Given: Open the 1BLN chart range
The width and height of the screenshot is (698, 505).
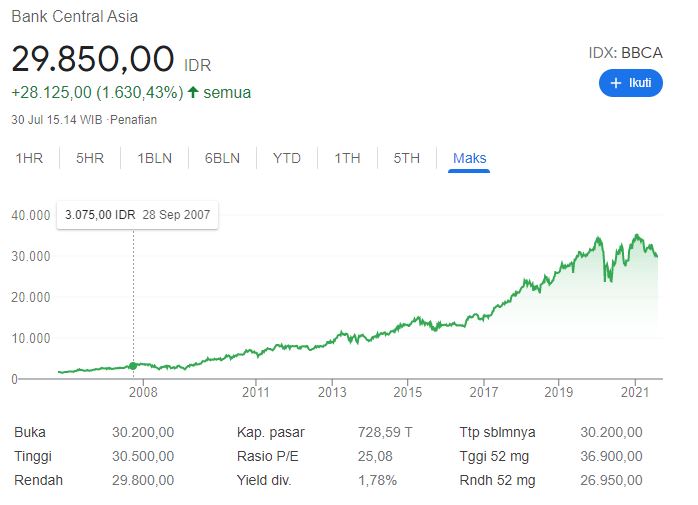Looking at the screenshot, I should tap(155, 158).
